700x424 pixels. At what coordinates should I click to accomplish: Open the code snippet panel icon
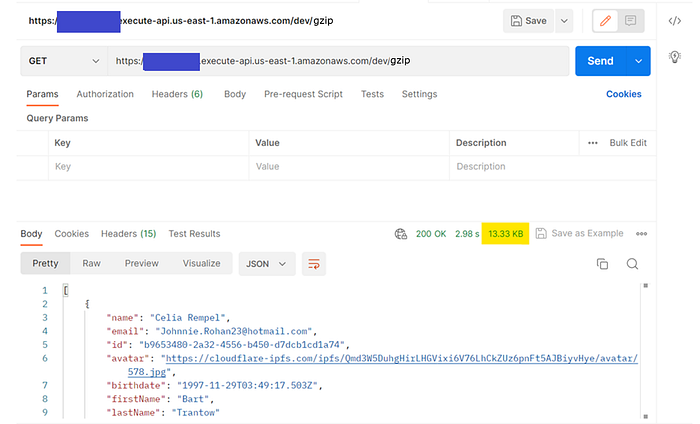coord(674,20)
